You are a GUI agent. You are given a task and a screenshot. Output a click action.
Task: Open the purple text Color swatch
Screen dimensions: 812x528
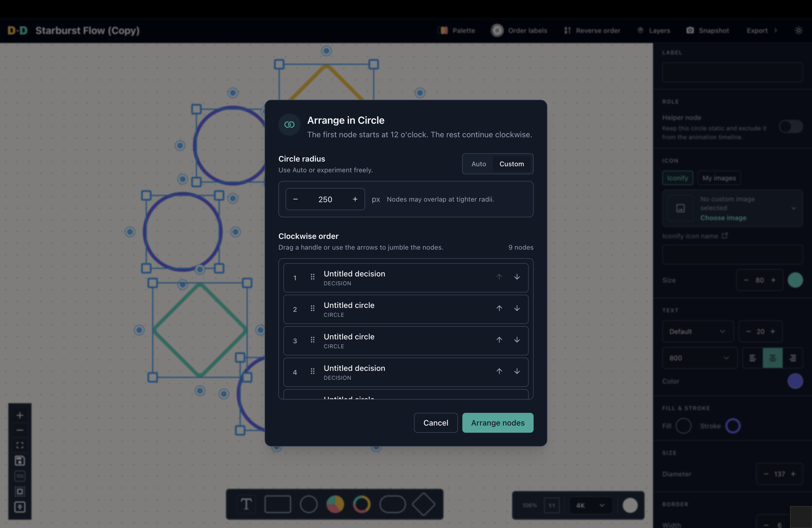pyautogui.click(x=795, y=381)
